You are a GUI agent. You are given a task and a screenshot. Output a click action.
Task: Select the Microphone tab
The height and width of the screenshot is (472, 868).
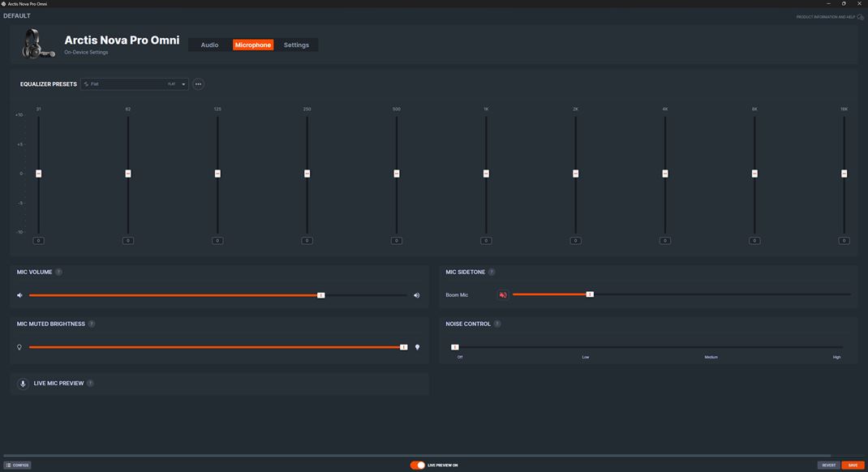coord(253,45)
